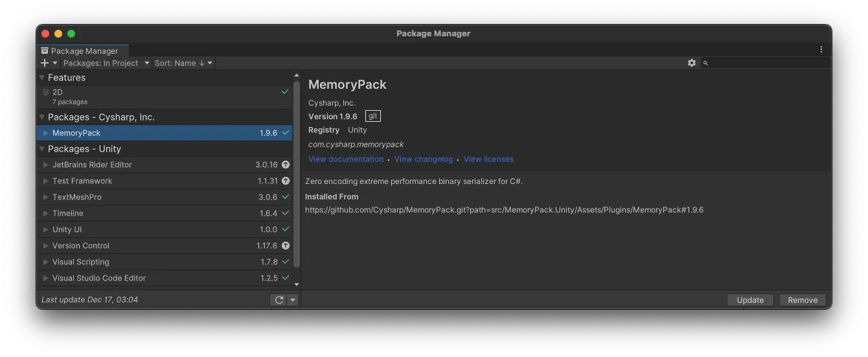Click the update-available icon on Test Framework
The image size is (868, 357).
[x=286, y=181]
